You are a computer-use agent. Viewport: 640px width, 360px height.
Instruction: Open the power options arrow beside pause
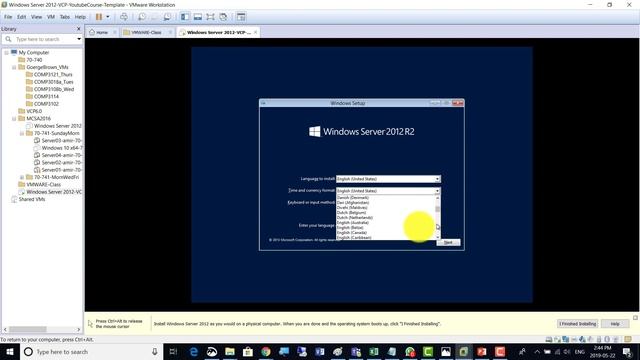coord(108,17)
